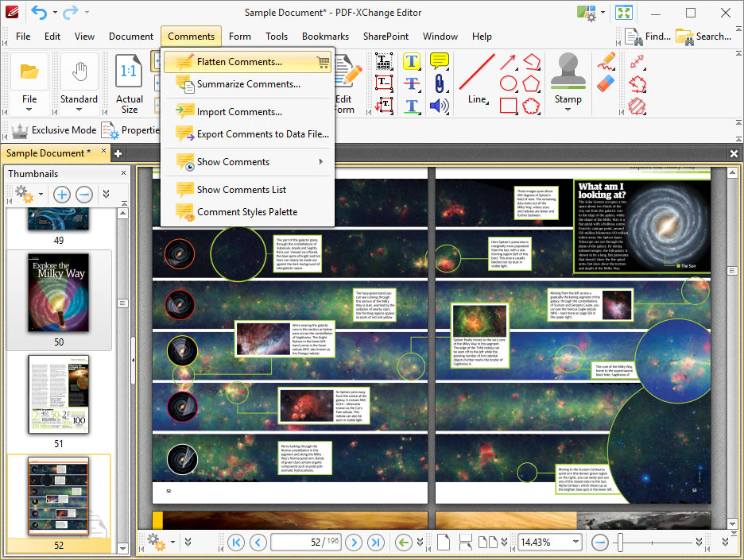Viewport: 744px width, 560px height.
Task: Select the Distance measurement tool
Action: [x=637, y=62]
